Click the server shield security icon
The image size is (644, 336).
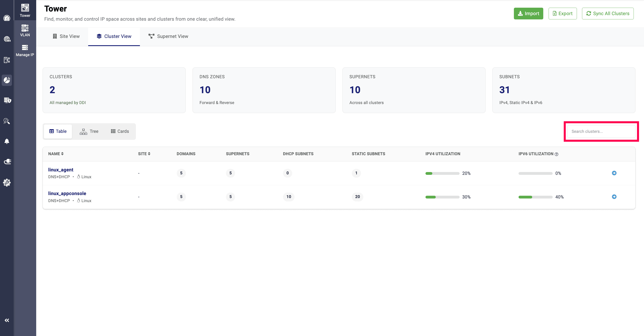(7, 100)
